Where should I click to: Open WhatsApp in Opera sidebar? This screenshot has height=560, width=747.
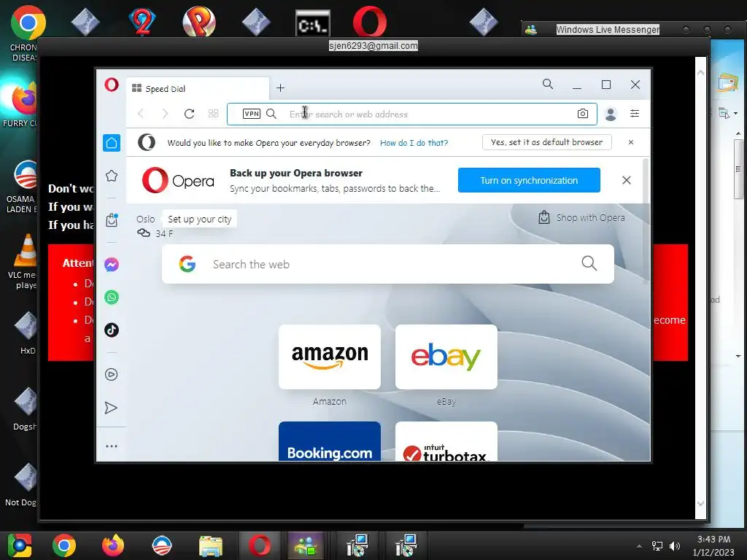tap(112, 297)
